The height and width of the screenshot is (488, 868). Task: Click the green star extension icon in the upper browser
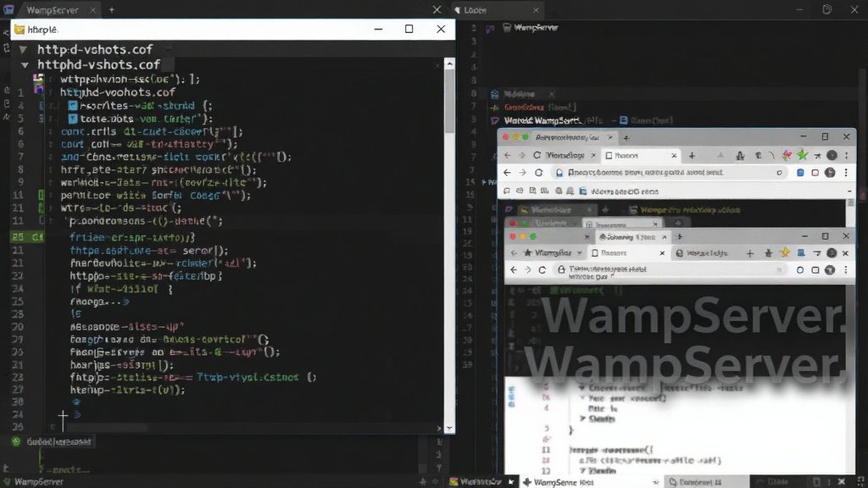(802, 156)
